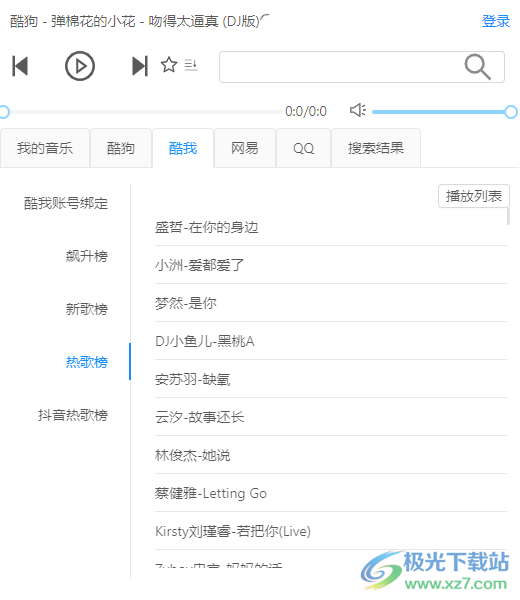Start playback with the play button
This screenshot has width=520, height=600.
click(x=80, y=66)
